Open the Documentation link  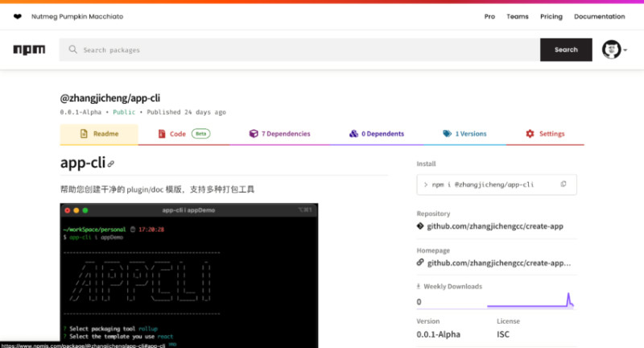(599, 16)
